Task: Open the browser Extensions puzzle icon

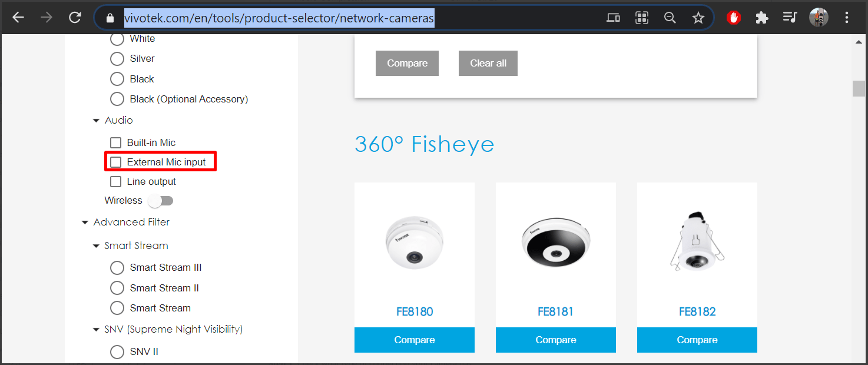Action: click(761, 17)
